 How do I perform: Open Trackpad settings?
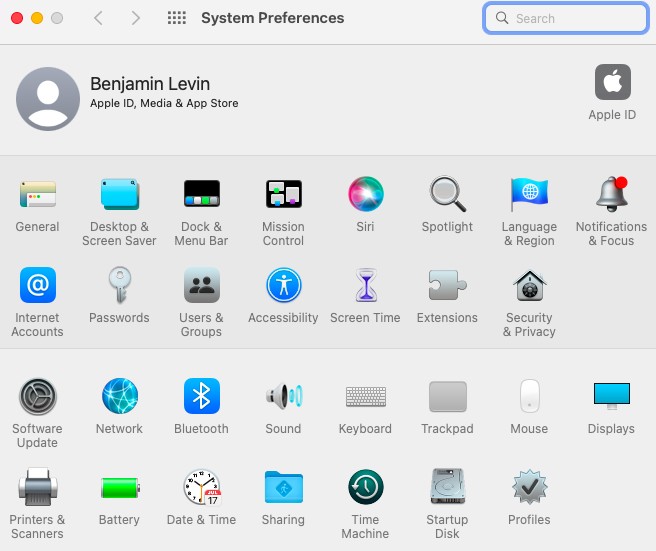tap(448, 396)
